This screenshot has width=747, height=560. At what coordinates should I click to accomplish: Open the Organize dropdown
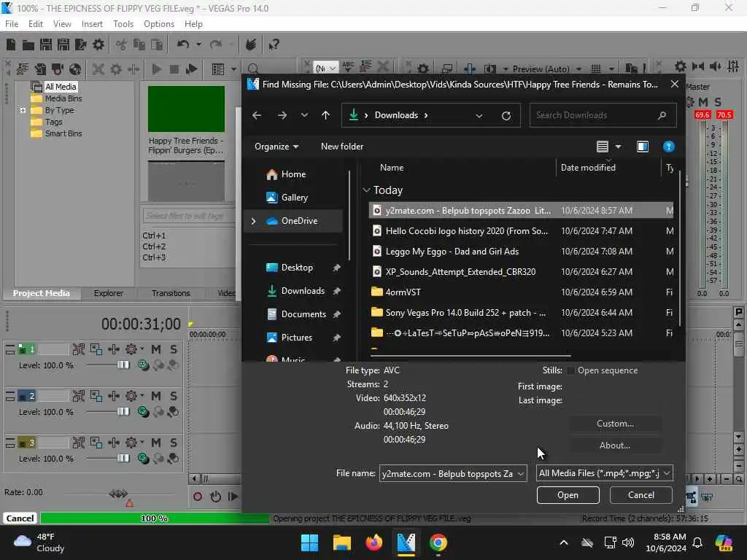pos(276,147)
